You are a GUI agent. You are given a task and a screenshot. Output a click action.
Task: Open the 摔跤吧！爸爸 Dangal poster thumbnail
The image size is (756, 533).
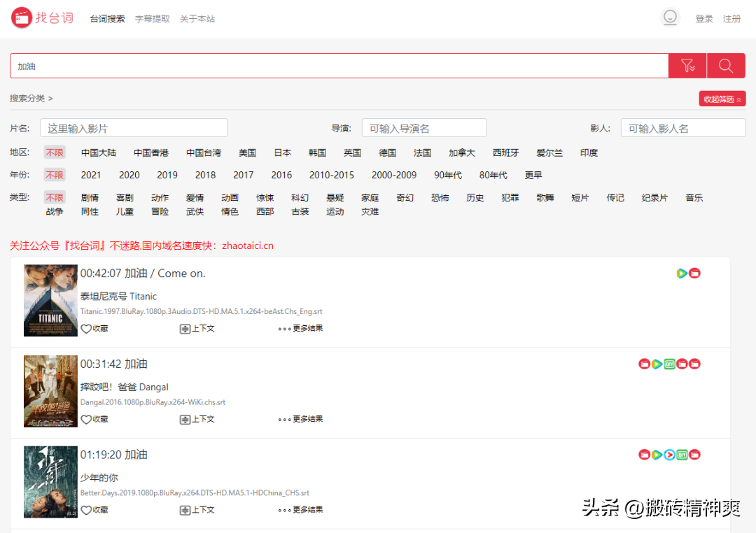50,391
